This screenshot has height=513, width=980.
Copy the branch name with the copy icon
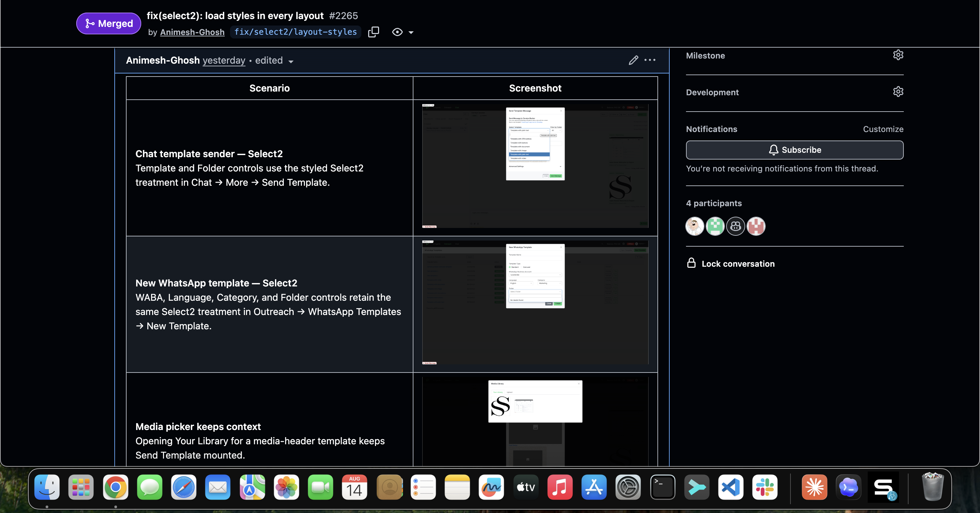[373, 32]
